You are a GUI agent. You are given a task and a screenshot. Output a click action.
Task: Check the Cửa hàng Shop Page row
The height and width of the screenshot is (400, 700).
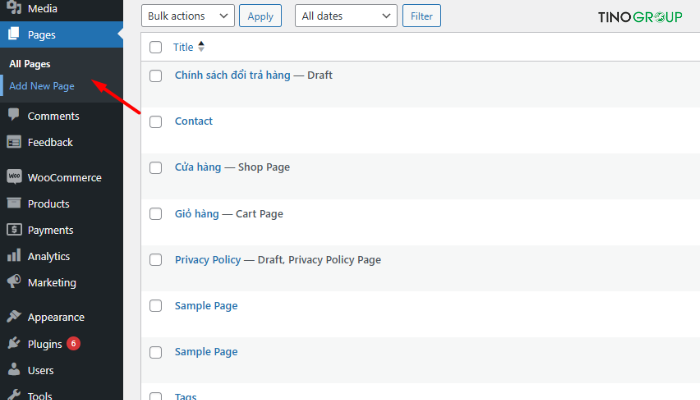tap(155, 167)
